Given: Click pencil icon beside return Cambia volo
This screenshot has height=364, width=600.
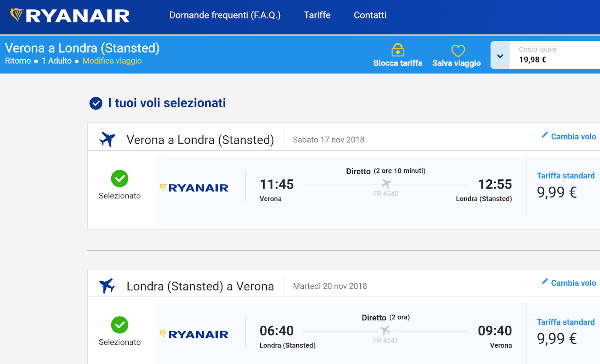Looking at the screenshot, I should [545, 282].
